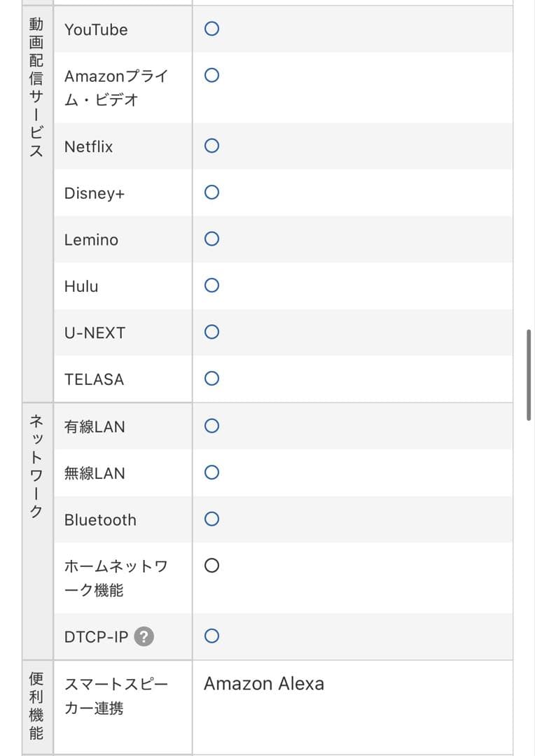Click the DTCP-IP question mark help icon
Screen dimensions: 535x756
click(144, 637)
